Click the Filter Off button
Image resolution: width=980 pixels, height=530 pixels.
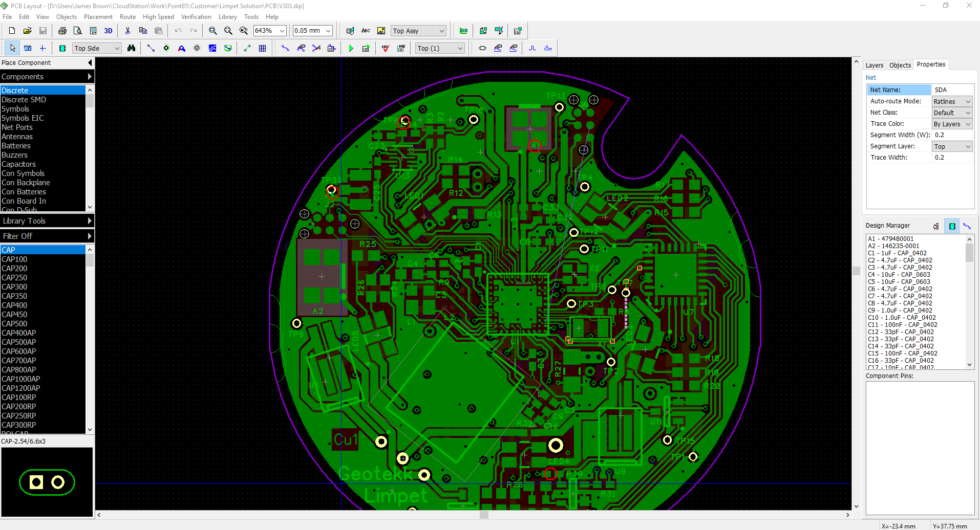click(47, 236)
